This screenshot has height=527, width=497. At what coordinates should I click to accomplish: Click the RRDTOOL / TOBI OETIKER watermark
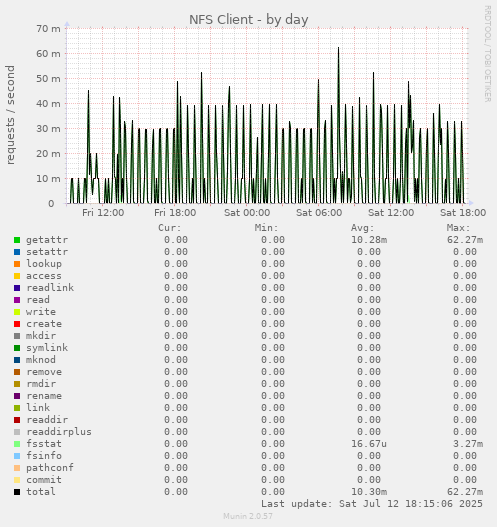click(488, 54)
